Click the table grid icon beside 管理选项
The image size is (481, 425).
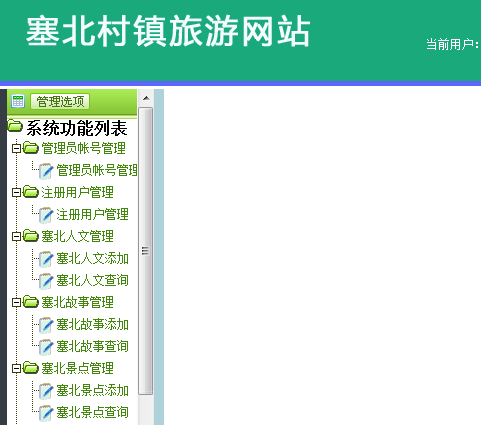point(18,101)
